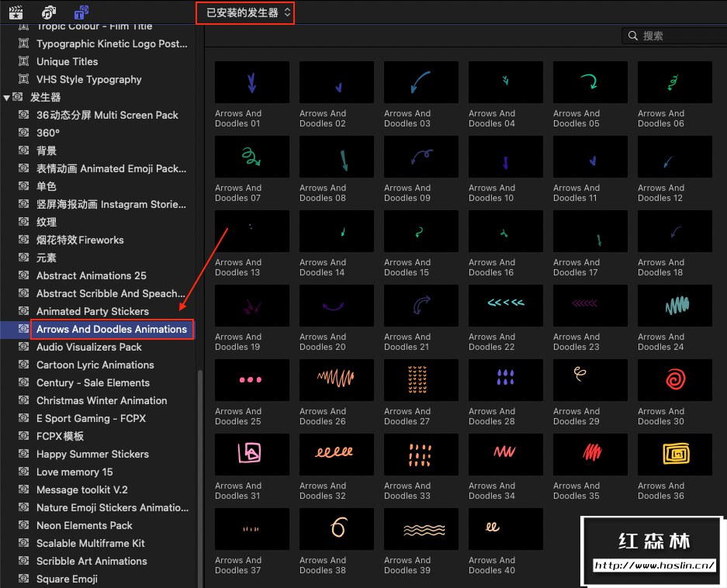The width and height of the screenshot is (727, 588).
Task: Open the Photos and Audio sidebar icon
Action: (49, 12)
